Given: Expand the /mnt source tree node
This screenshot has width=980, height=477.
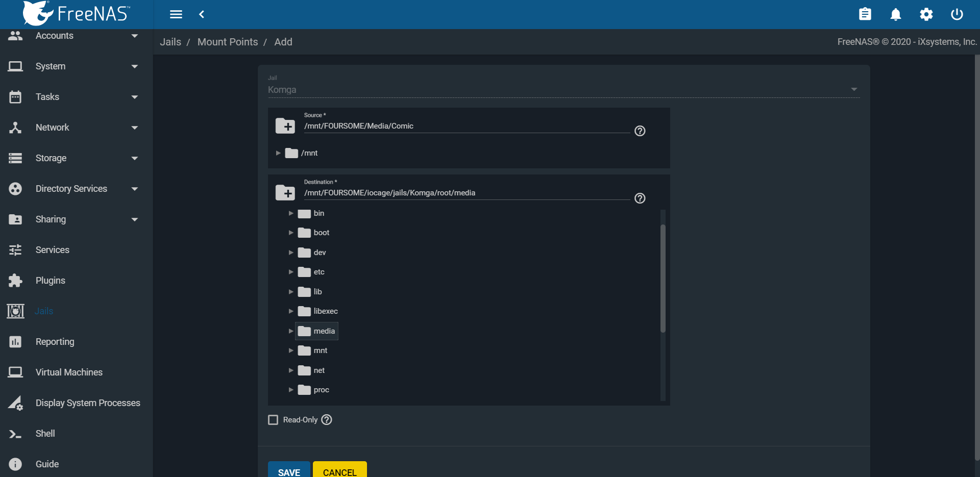Looking at the screenshot, I should (x=278, y=153).
